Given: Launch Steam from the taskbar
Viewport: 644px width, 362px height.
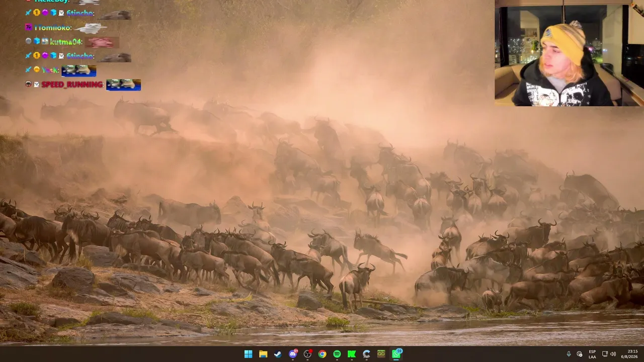Looking at the screenshot, I should pos(278,354).
